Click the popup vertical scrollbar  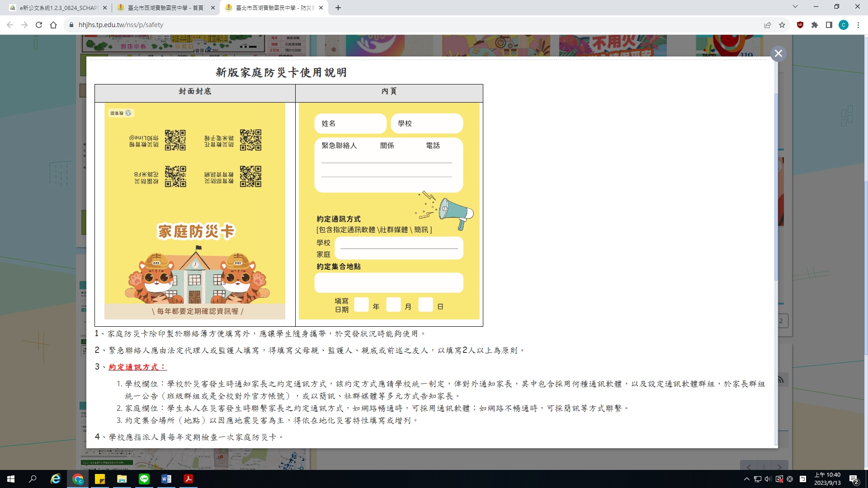[x=776, y=186]
